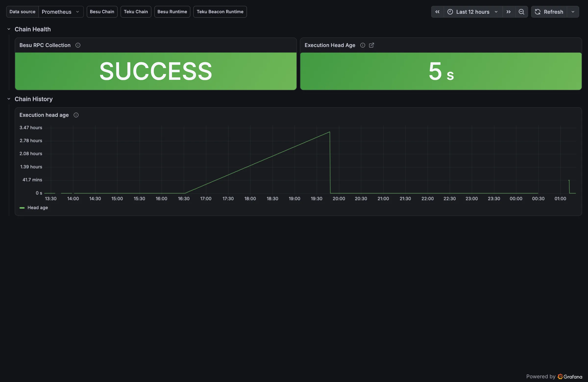The height and width of the screenshot is (382, 588).
Task: Toggle the Head age legend series
Action: pos(37,208)
